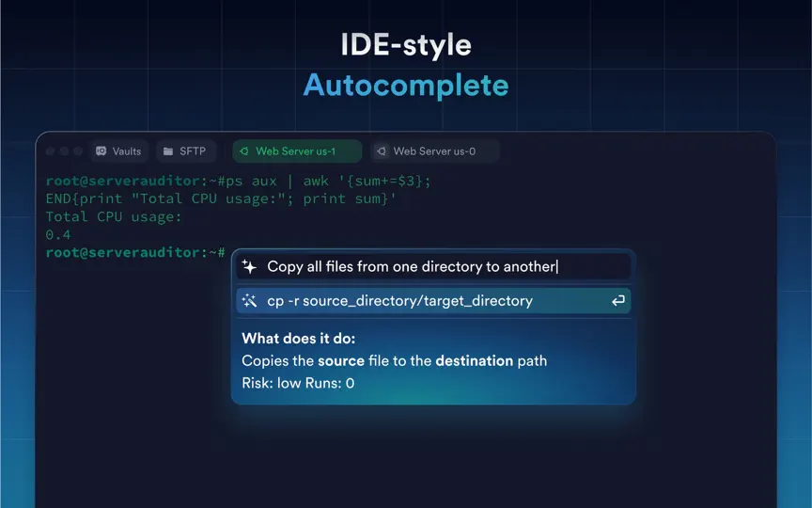
Task: Click the Vaults icon
Action: pyautogui.click(x=101, y=151)
